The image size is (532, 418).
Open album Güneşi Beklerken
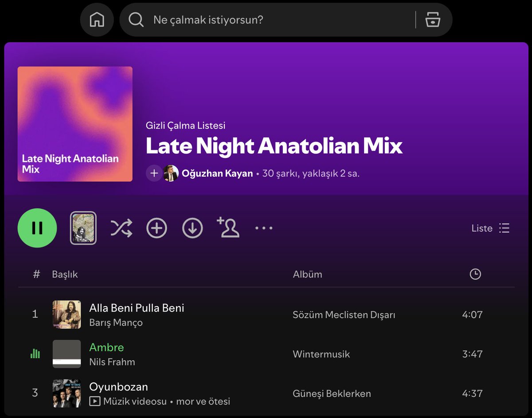(332, 394)
